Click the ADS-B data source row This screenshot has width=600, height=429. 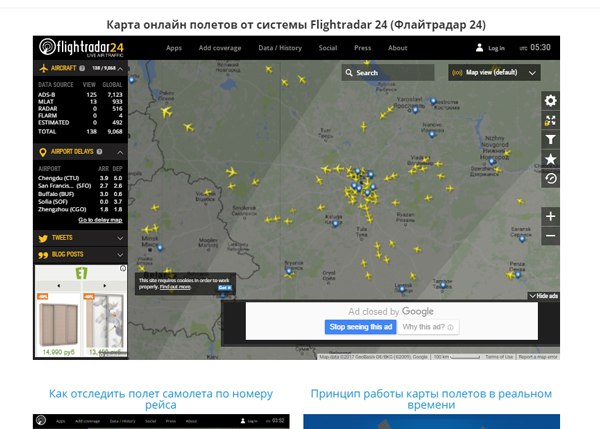80,95
